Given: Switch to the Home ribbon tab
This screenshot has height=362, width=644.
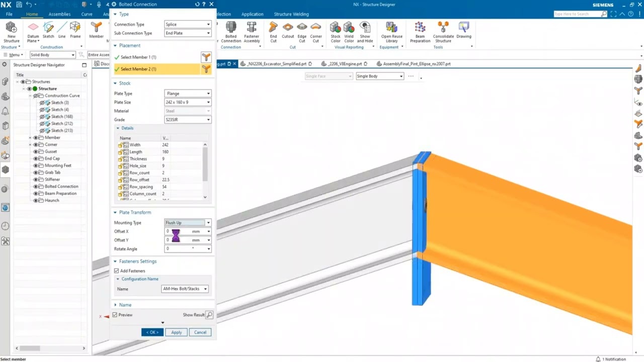Looking at the screenshot, I should click(x=32, y=14).
